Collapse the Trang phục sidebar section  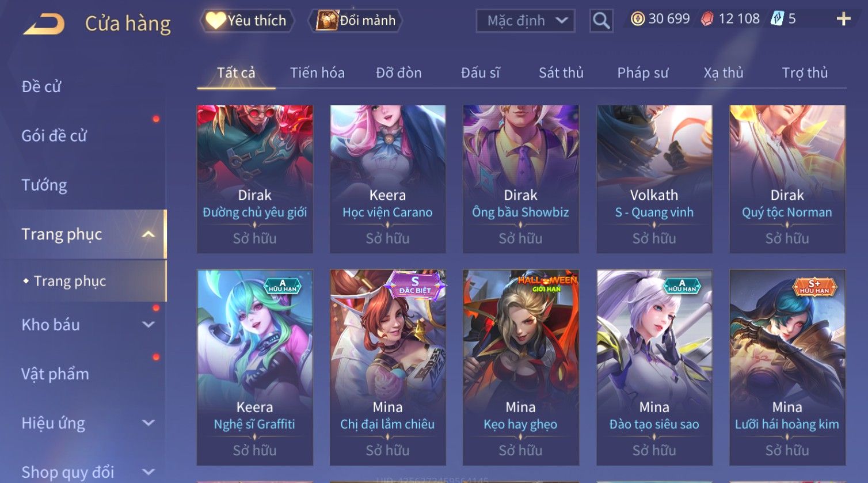click(148, 234)
